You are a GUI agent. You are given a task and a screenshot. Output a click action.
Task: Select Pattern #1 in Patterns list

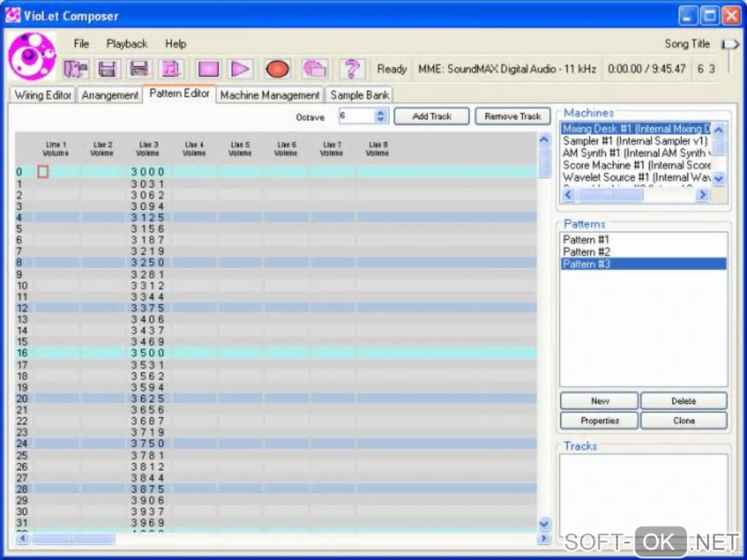[643, 239]
